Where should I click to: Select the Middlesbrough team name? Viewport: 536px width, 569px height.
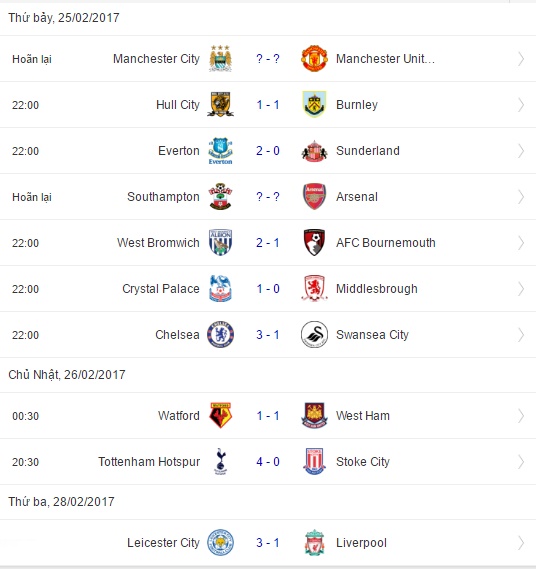(377, 289)
